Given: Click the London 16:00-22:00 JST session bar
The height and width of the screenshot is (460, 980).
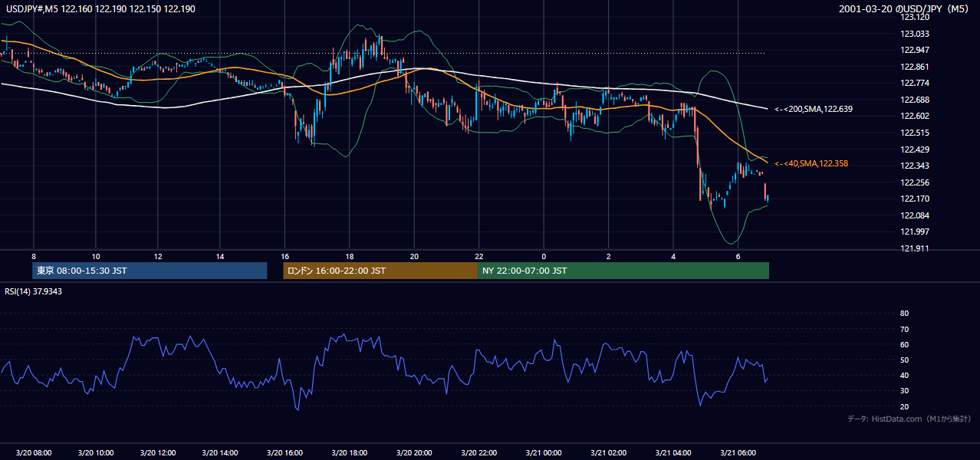Looking at the screenshot, I should coord(380,271).
